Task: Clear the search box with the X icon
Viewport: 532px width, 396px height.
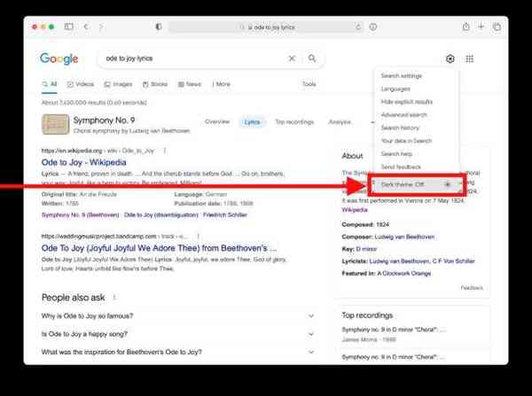Action: tap(292, 58)
